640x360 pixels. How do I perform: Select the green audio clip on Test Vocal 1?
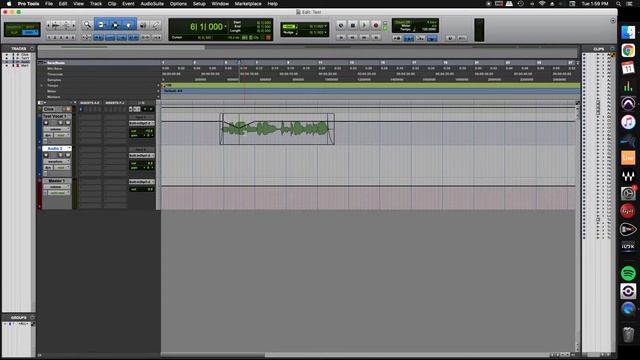coord(277,129)
